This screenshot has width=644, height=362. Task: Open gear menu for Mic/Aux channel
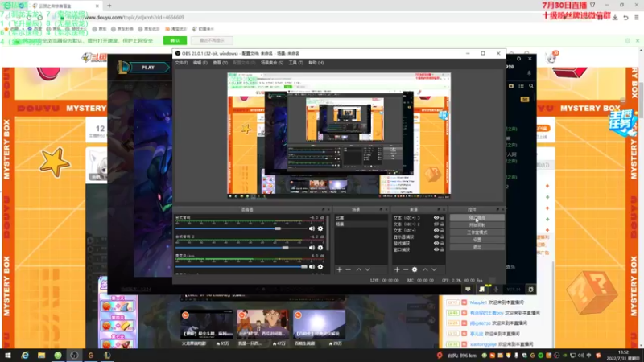pyautogui.click(x=320, y=267)
